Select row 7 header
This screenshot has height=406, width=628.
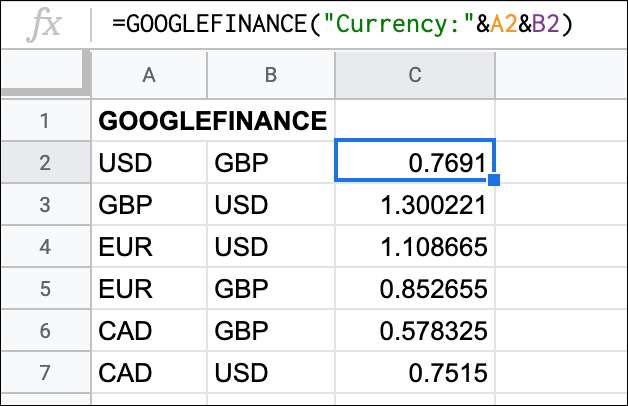coord(45,372)
